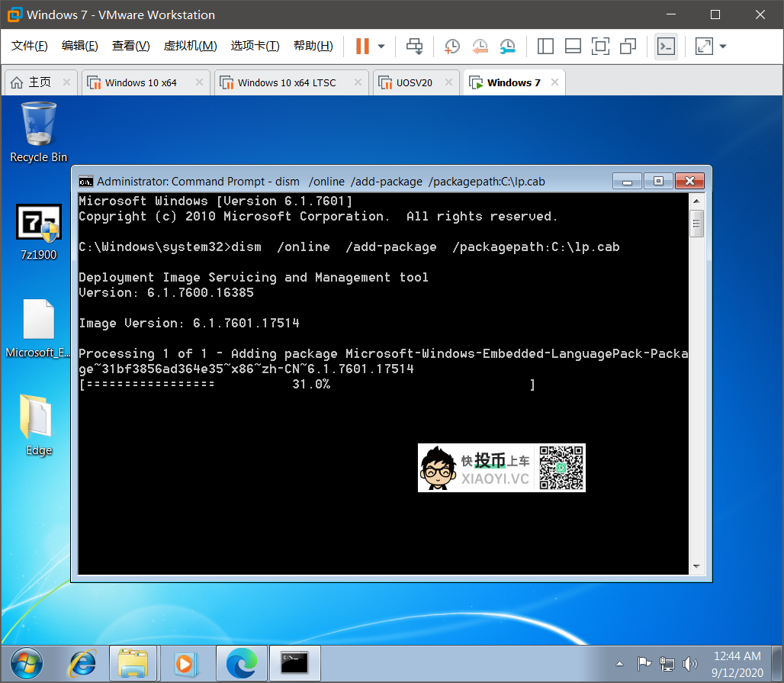Open Microsoft Edge from taskbar
This screenshot has width=784, height=683.
(x=242, y=664)
